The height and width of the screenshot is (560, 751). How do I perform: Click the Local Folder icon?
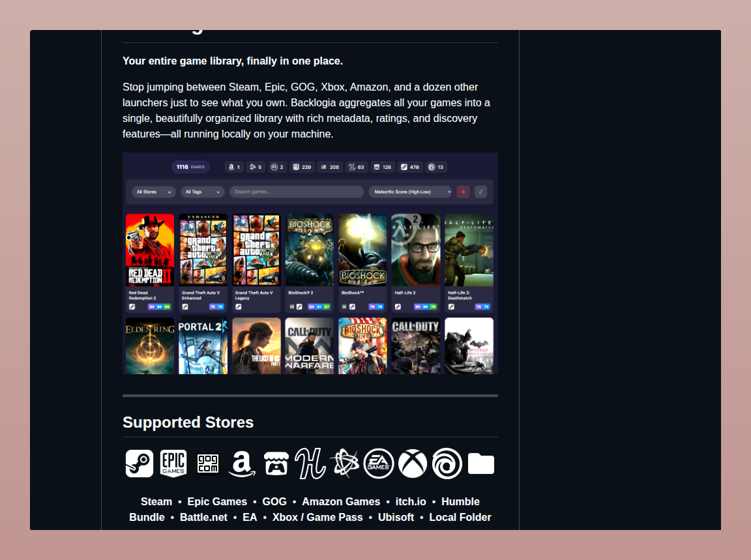(x=481, y=464)
